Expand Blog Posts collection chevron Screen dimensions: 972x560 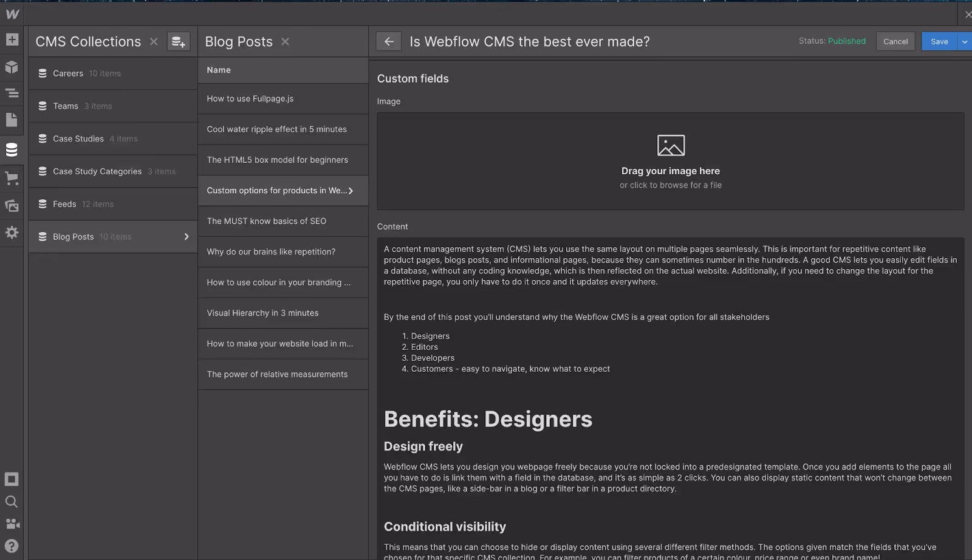click(187, 237)
